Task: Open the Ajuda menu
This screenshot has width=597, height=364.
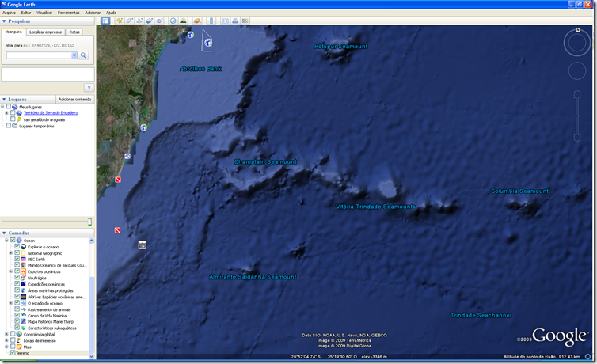Action: tap(111, 13)
